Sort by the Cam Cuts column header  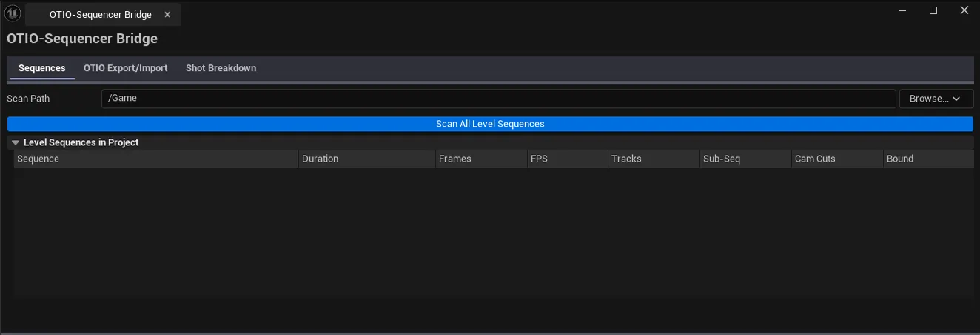(837, 159)
